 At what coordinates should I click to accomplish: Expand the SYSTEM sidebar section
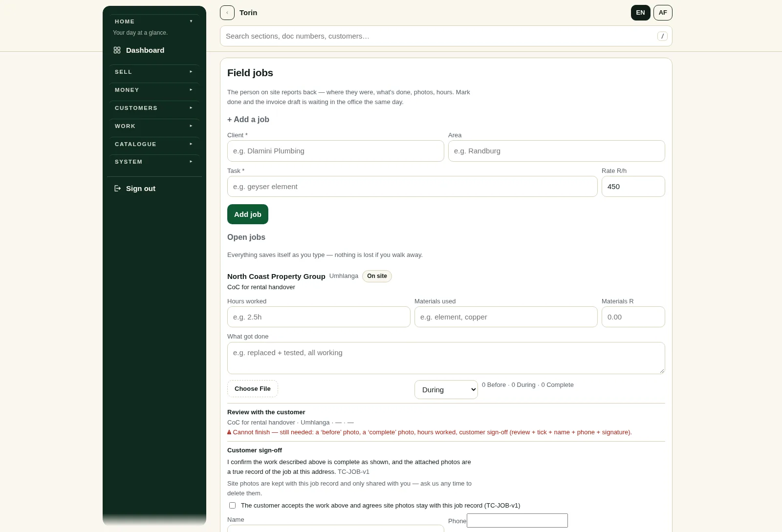coord(154,162)
